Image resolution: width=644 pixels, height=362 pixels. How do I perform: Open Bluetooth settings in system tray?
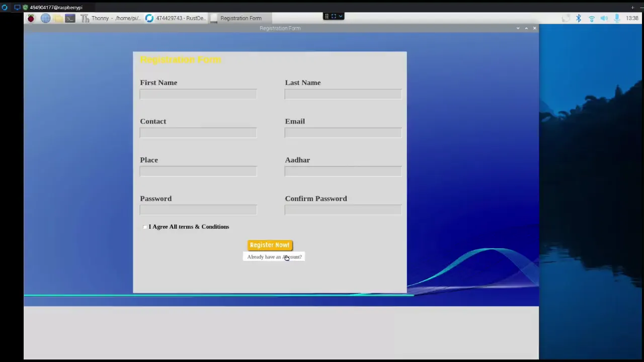(x=579, y=18)
